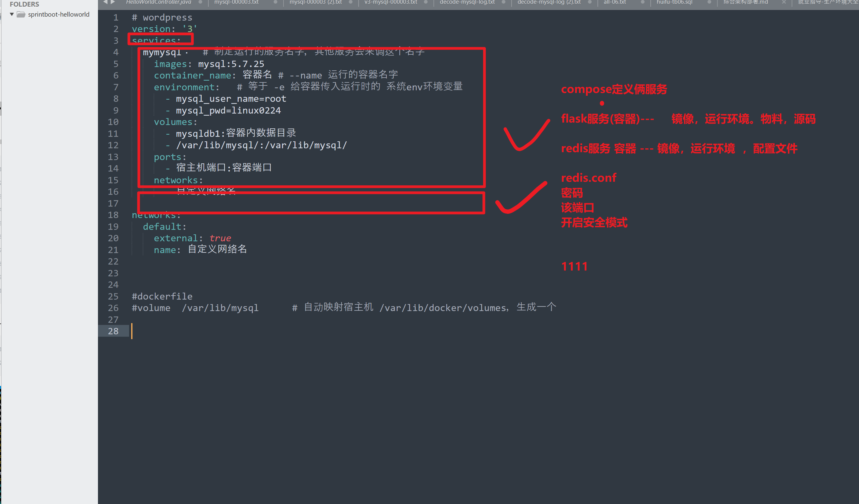Place cursor on 'external: true' line
The width and height of the screenshot is (859, 504).
point(192,238)
